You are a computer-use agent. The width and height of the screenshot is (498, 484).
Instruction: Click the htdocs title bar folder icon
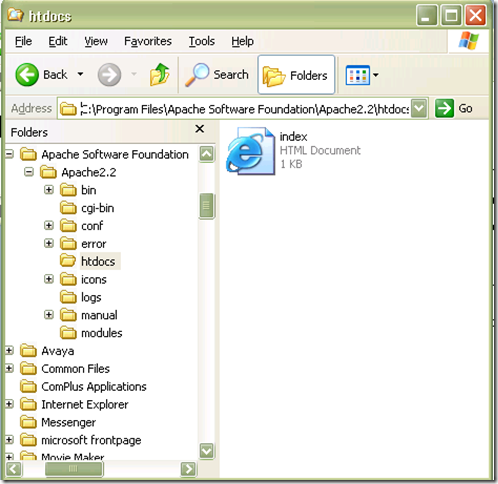coord(15,15)
